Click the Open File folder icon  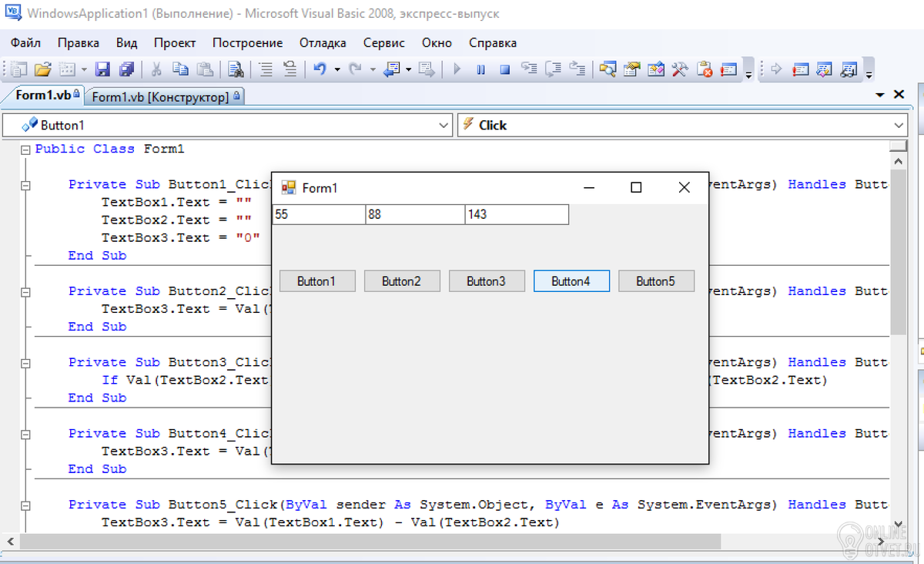pos(42,69)
